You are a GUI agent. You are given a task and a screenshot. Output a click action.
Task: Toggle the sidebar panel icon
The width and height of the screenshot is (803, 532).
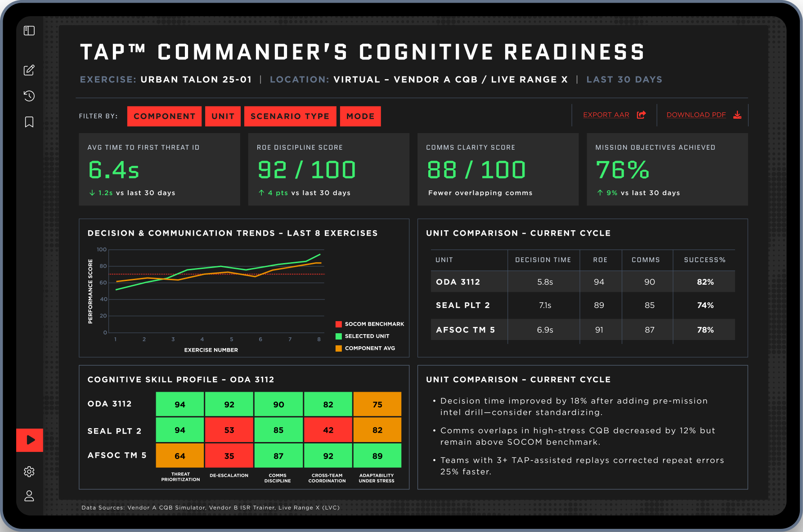29,31
